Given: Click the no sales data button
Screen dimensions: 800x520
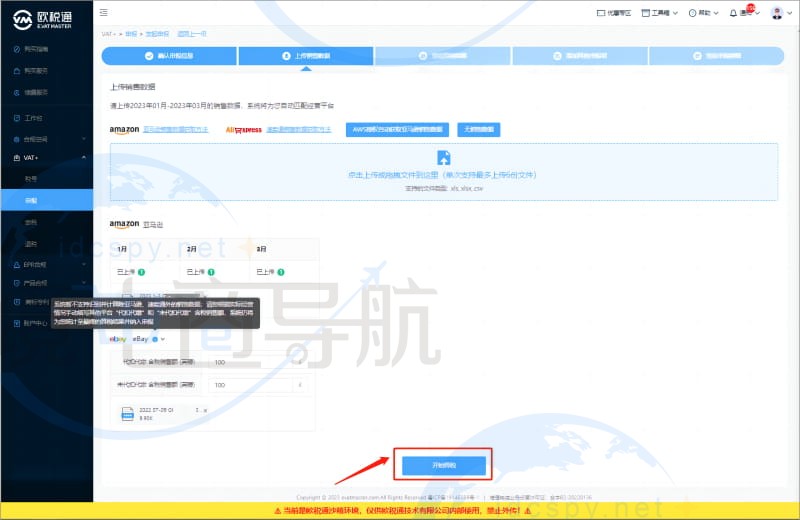Looking at the screenshot, I should pos(479,130).
